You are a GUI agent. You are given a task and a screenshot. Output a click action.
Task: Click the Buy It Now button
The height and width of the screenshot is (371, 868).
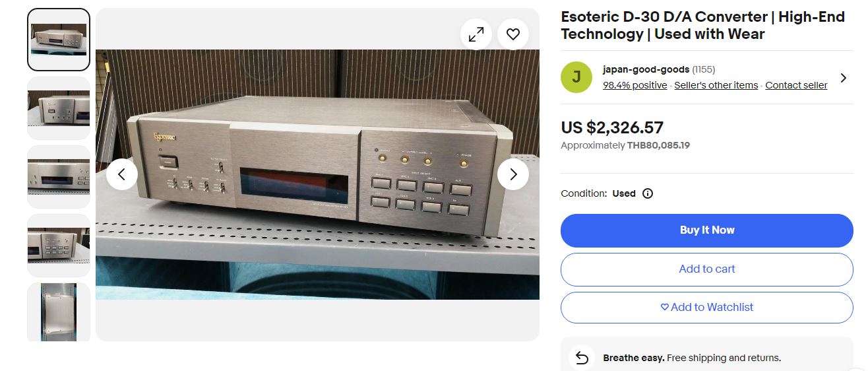point(707,230)
